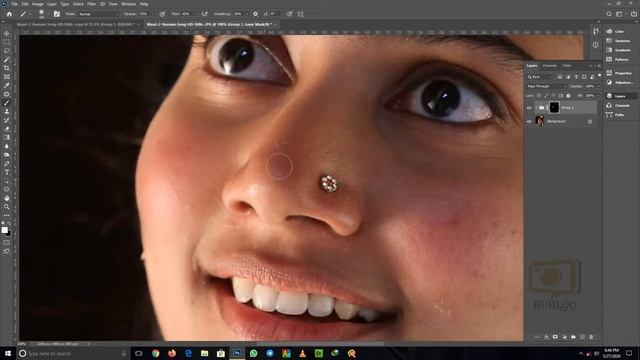Open the layer Opacity dropdown arrow

(598, 86)
